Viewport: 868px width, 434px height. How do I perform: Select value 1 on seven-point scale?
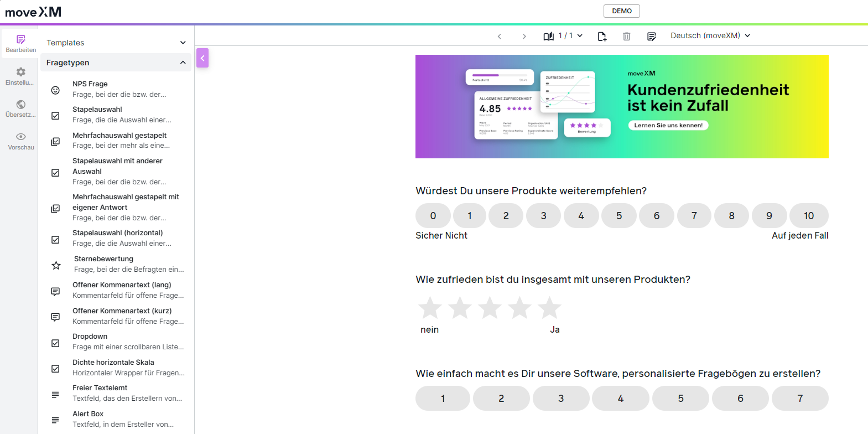pyautogui.click(x=443, y=399)
